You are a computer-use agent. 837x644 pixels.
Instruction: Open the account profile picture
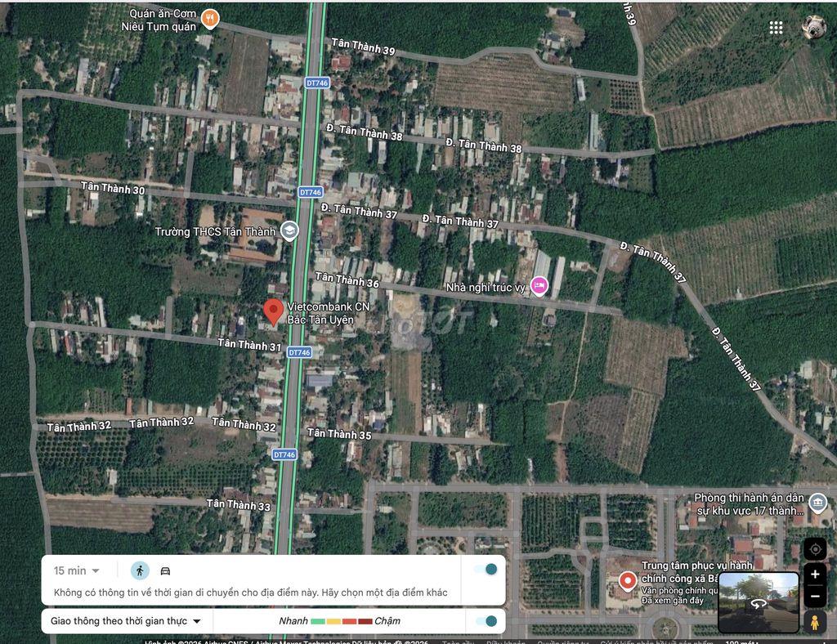[813, 27]
